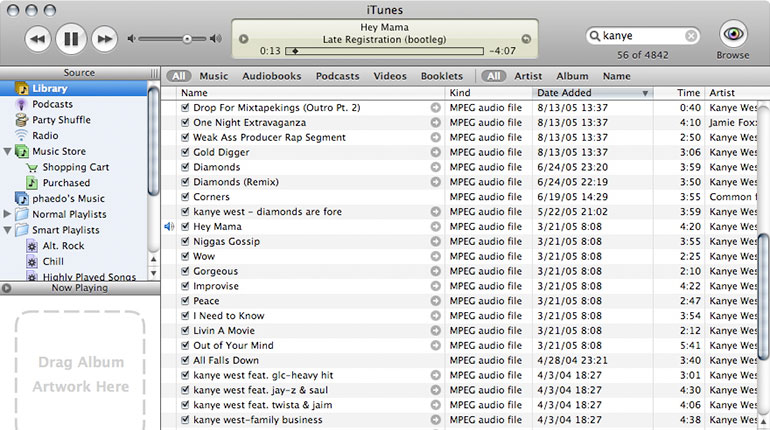Click the kanye search input field
This screenshot has height=430, width=770.
[x=642, y=36]
